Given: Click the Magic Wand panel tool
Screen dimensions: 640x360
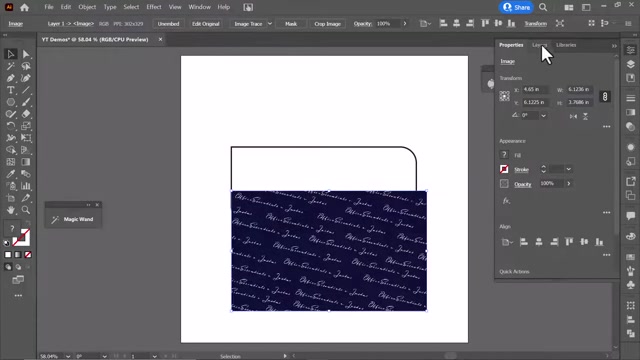Looking at the screenshot, I should click(73, 219).
